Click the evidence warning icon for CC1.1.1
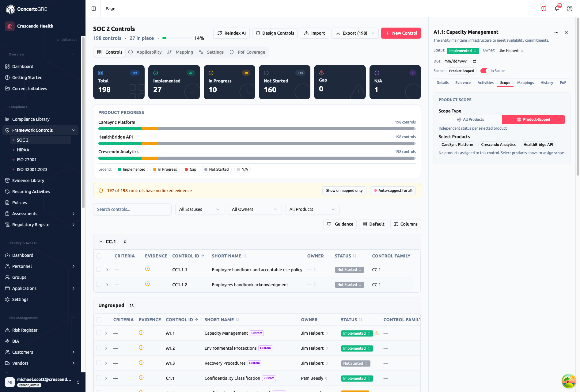580x392 pixels. click(147, 269)
